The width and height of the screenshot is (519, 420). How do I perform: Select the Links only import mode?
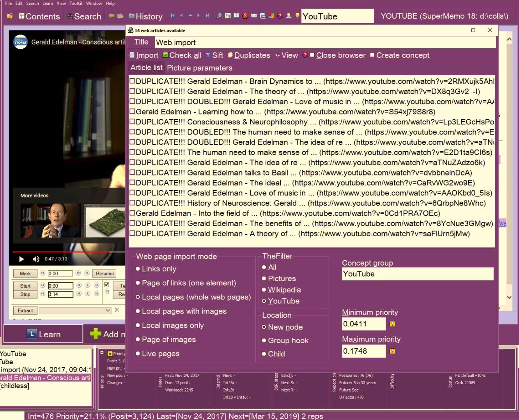click(138, 269)
